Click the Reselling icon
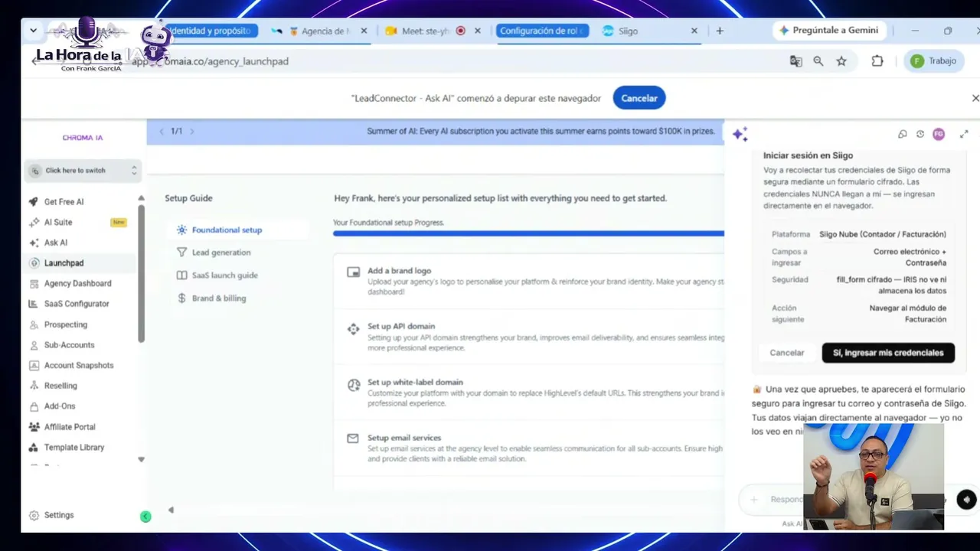The width and height of the screenshot is (980, 551). [x=34, y=386]
